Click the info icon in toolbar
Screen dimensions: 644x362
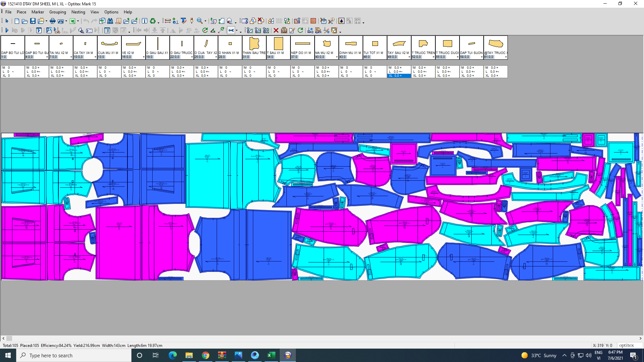(x=144, y=21)
